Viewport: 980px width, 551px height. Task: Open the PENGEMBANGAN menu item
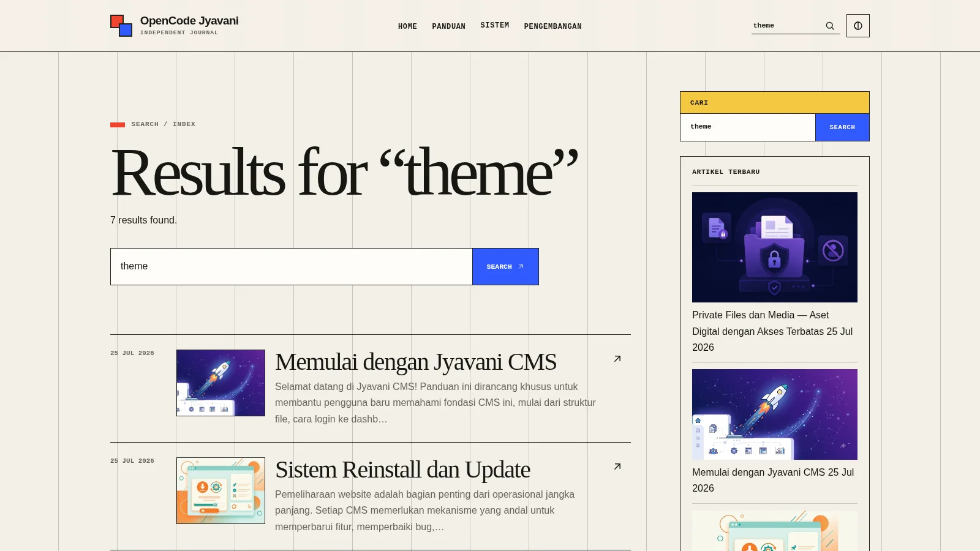pos(552,26)
